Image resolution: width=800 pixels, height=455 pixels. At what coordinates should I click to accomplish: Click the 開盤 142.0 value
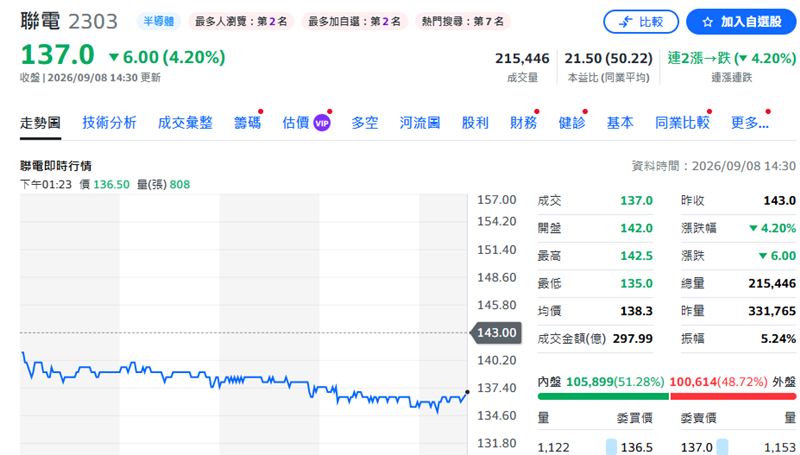point(636,228)
